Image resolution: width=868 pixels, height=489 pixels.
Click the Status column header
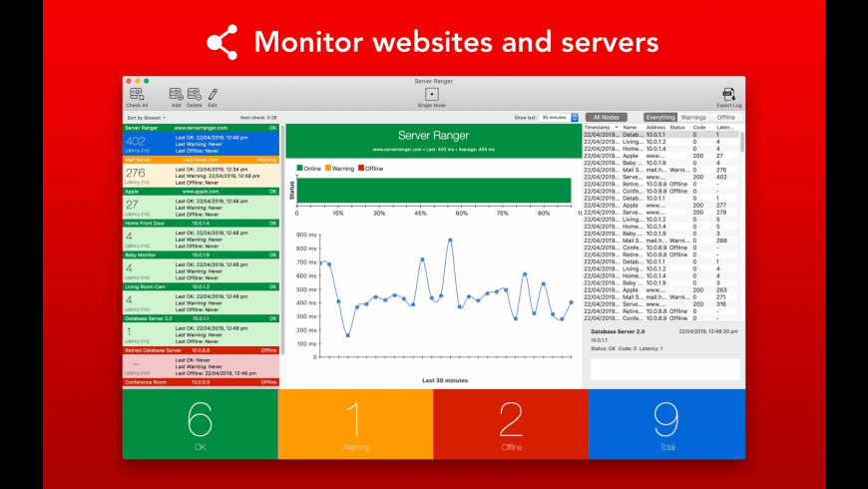(x=677, y=128)
